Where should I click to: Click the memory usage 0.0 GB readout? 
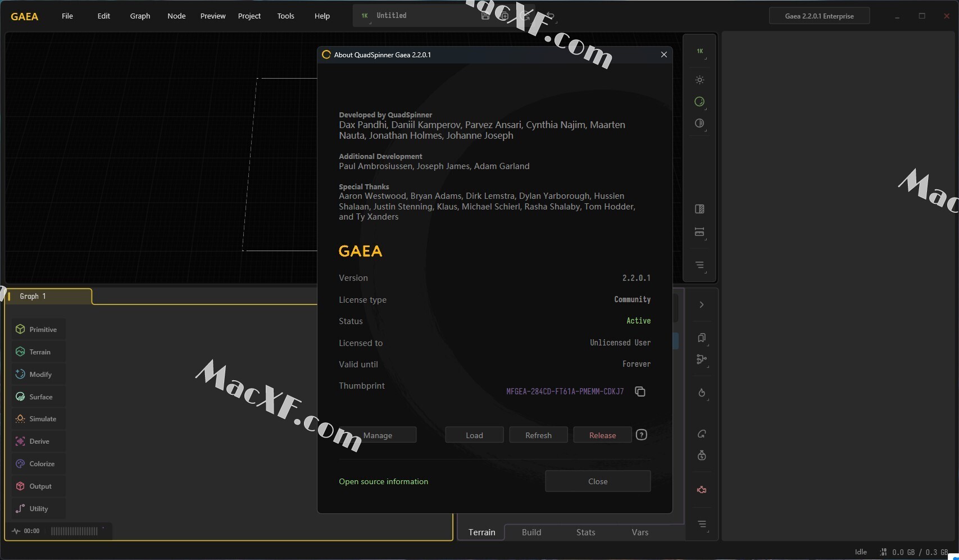tap(920, 552)
